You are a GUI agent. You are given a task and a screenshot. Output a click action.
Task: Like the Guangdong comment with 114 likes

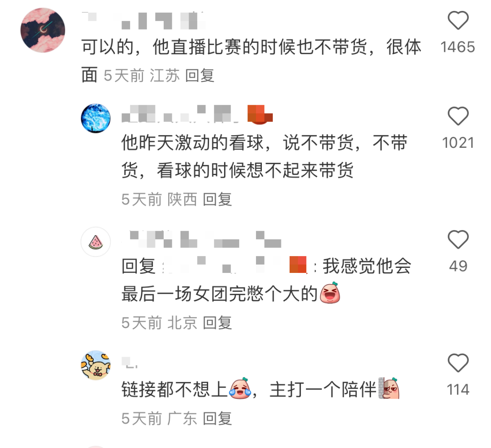pos(458,363)
